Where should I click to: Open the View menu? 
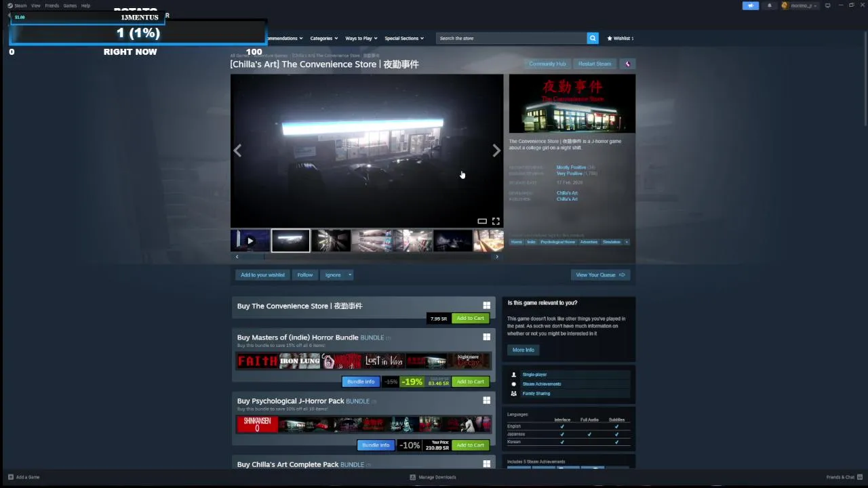tap(36, 5)
